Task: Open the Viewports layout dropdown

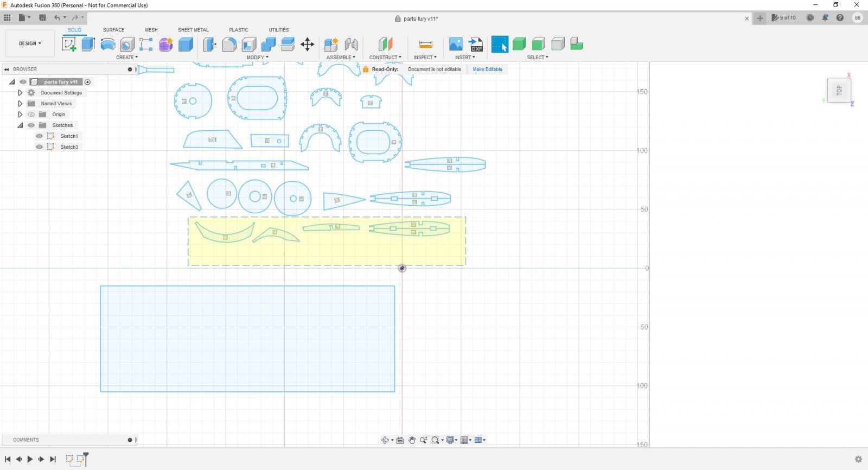Action: pos(480,440)
